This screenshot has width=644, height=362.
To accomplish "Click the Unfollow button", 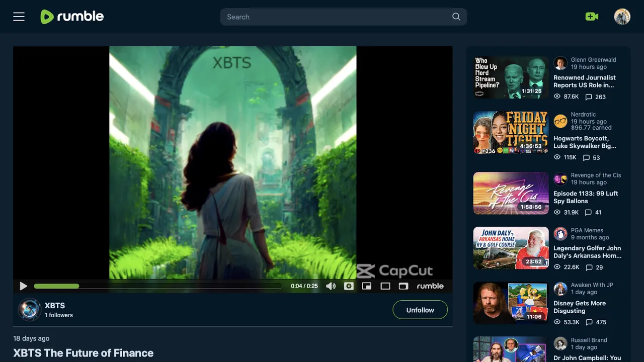I will pyautogui.click(x=420, y=310).
